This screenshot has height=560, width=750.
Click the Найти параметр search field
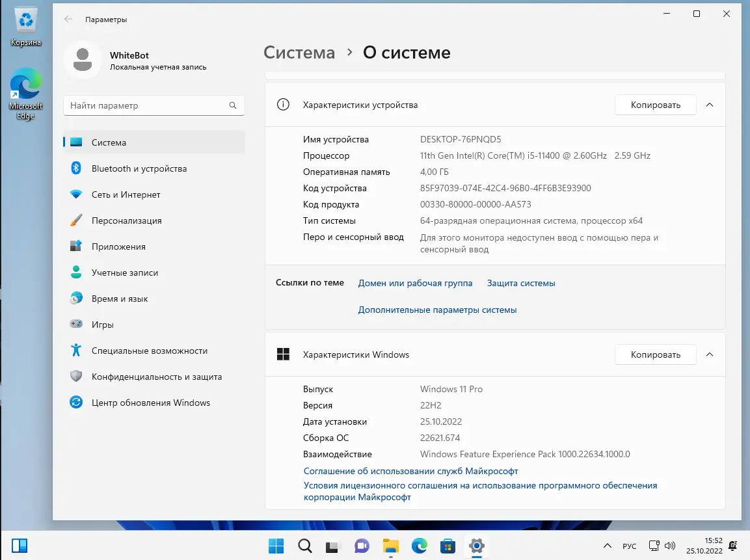click(154, 105)
